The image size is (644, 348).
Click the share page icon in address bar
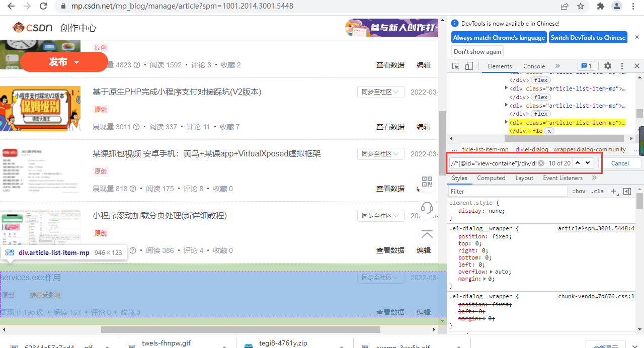565,6
